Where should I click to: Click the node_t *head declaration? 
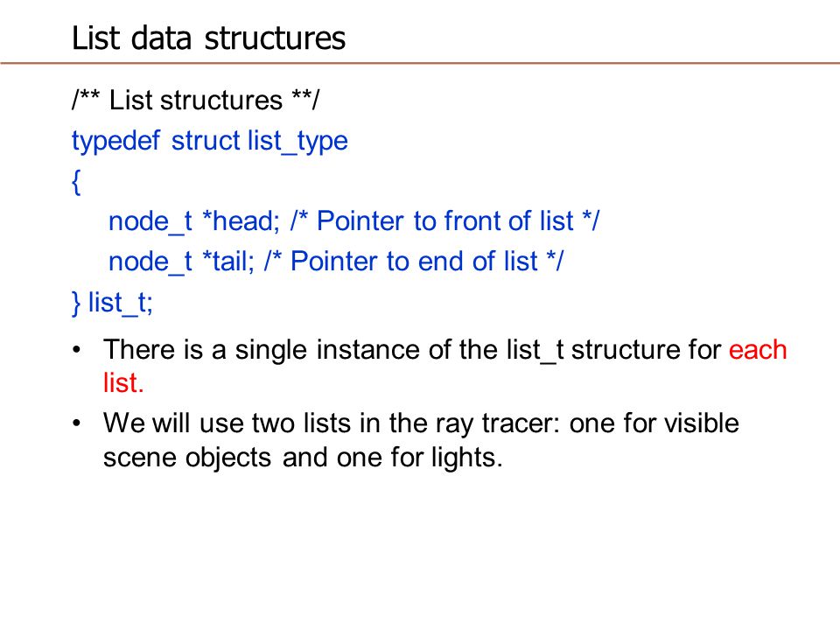pos(194,221)
